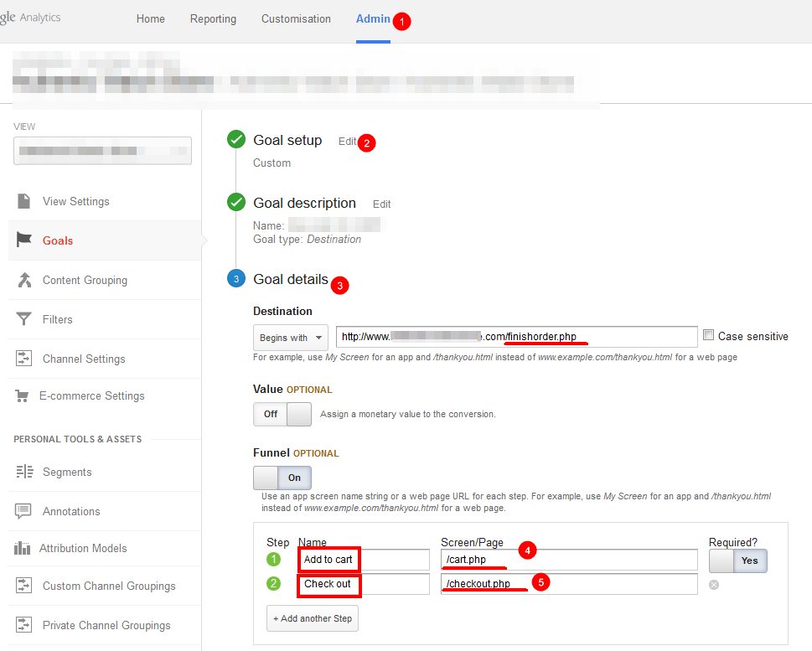Click the E-commerce Settings cart icon
This screenshot has width=812, height=651.
[x=23, y=395]
